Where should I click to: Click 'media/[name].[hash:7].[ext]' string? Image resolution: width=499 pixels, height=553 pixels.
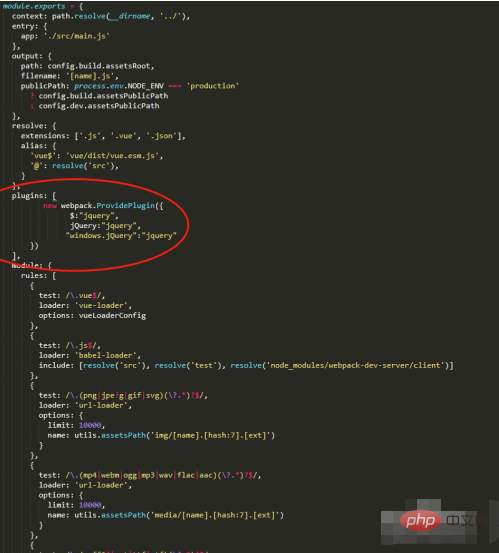coord(213,515)
